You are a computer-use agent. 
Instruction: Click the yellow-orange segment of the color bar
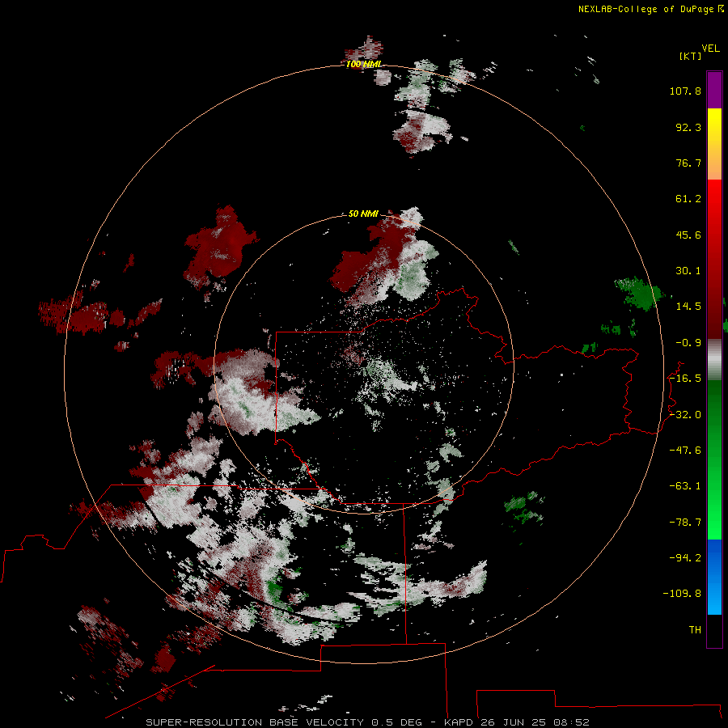click(714, 144)
